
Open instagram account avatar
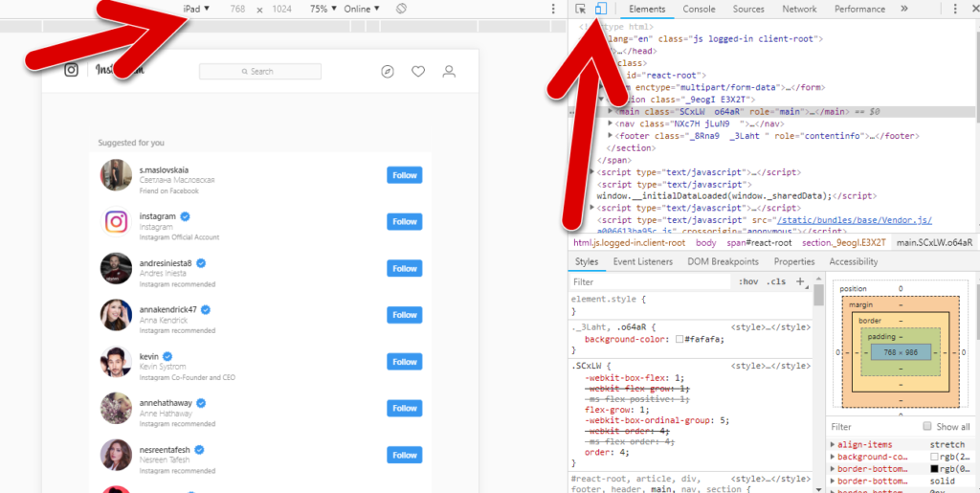click(x=116, y=222)
